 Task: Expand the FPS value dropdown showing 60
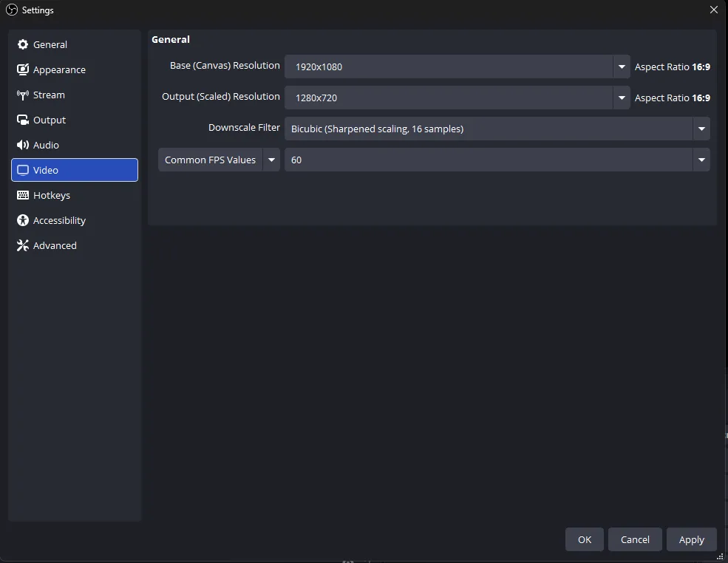click(x=701, y=160)
